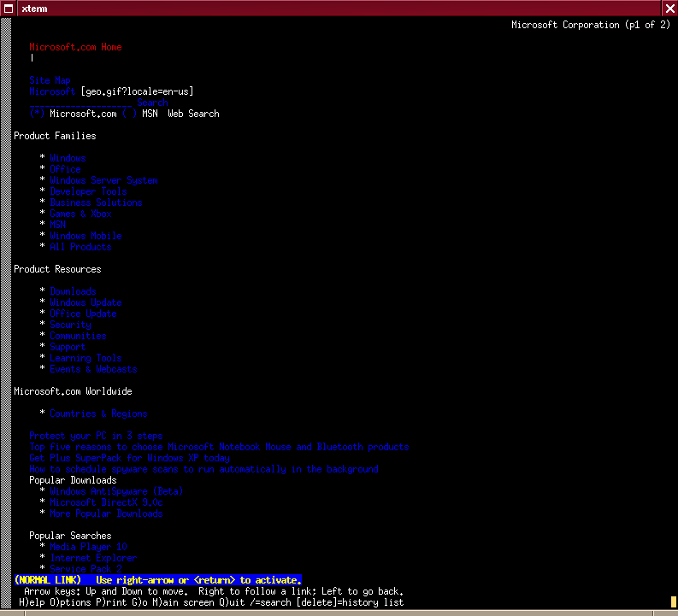Follow the Windows Server System link
The width and height of the screenshot is (678, 616).
pos(103,181)
